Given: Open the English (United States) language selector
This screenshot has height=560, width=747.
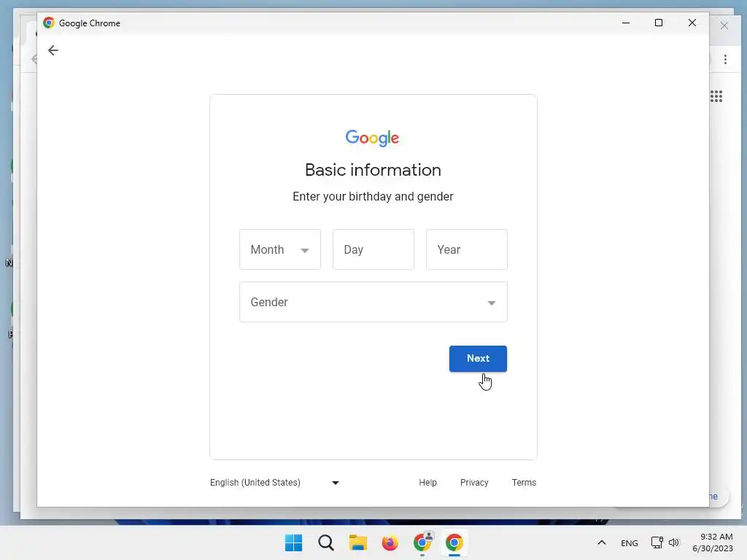Looking at the screenshot, I should click(x=274, y=483).
